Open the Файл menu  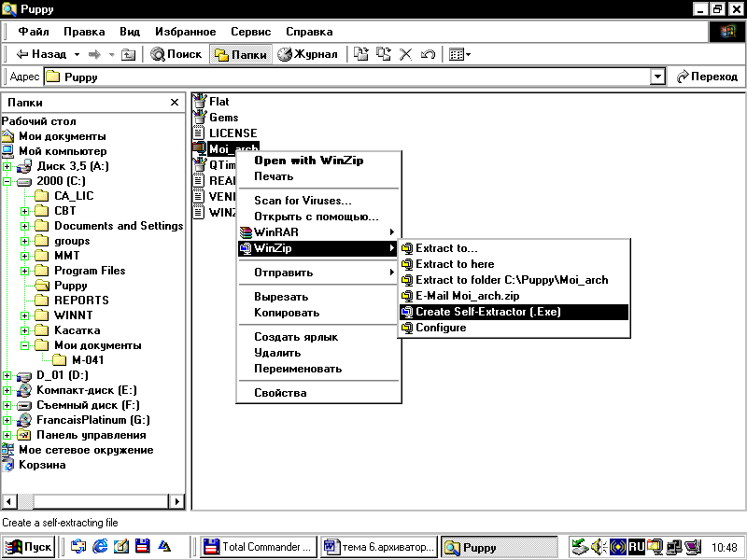[x=34, y=32]
